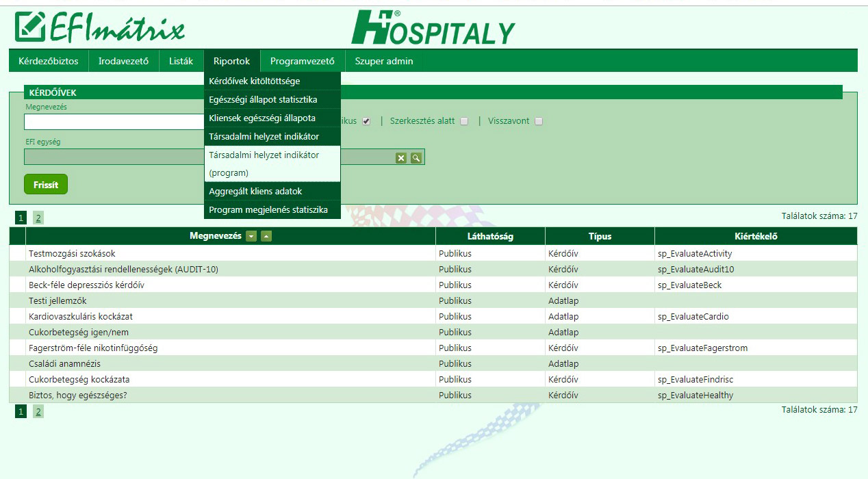Select Egészségi állapot statisztika report
The image size is (868, 479).
coord(272,100)
